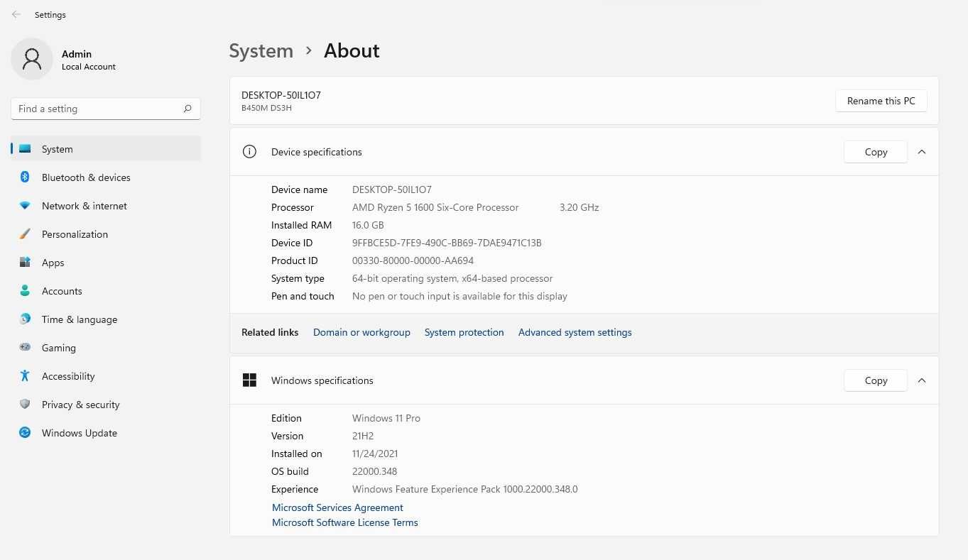968x560 pixels.
Task: Click the Apps icon in sidebar
Action: coord(25,263)
